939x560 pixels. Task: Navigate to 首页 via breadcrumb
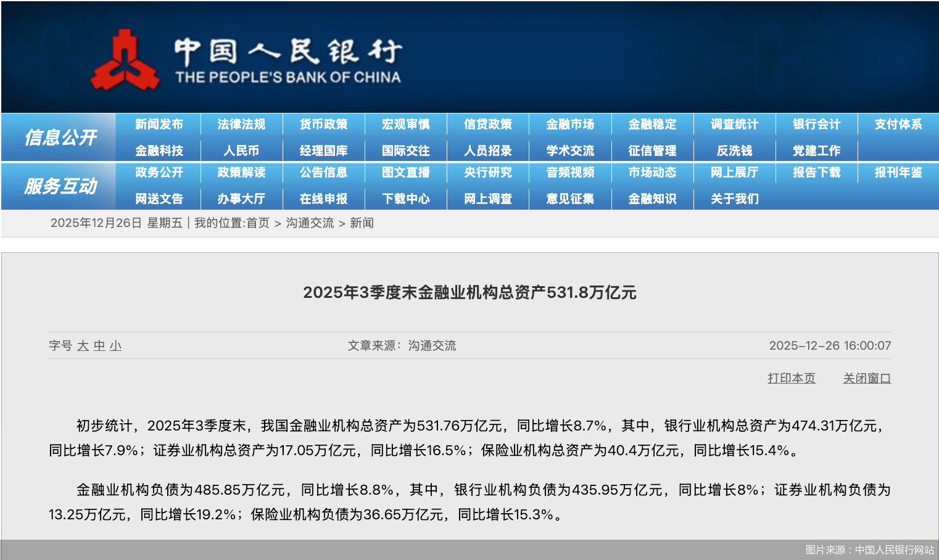coord(257,223)
